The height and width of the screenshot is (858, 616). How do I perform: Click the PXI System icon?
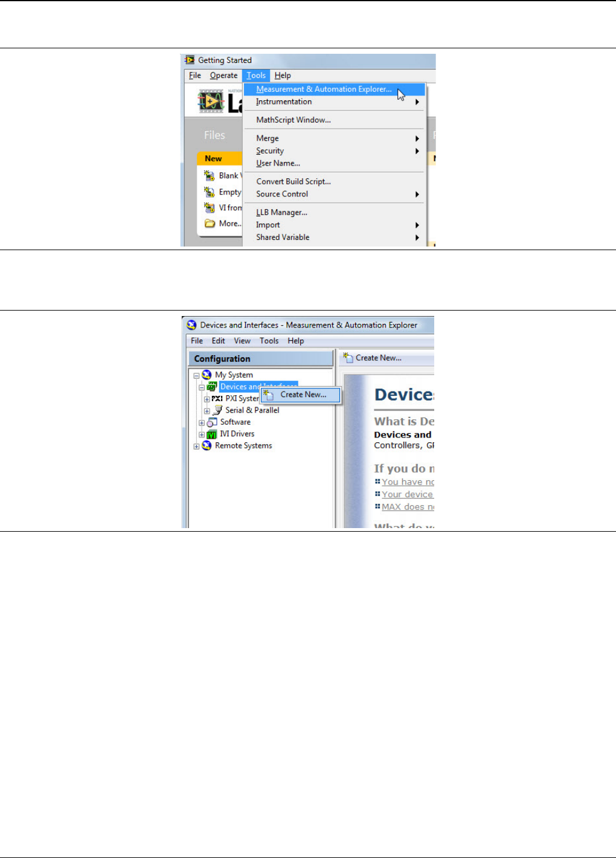tap(217, 399)
